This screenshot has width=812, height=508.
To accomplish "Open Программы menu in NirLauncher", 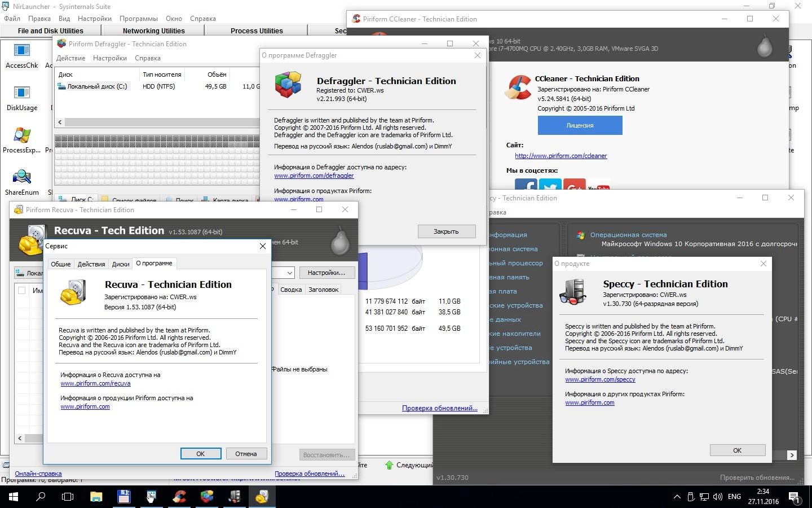I will 139,19.
